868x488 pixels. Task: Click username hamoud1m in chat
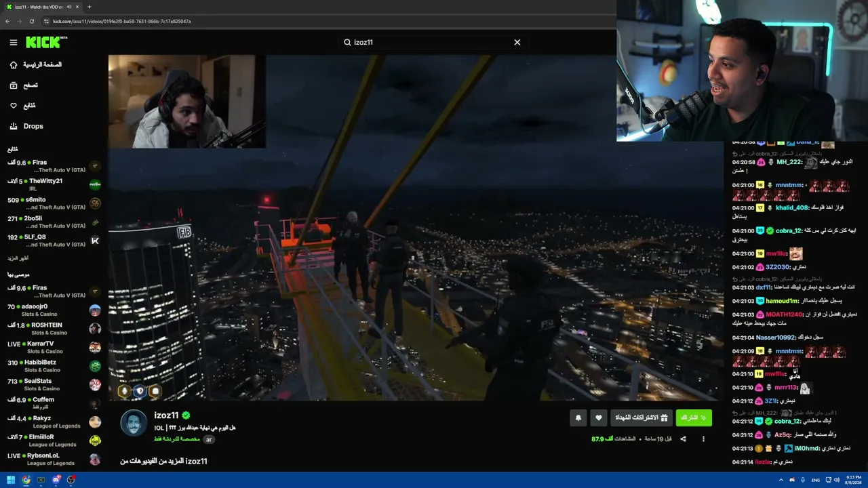(783, 301)
